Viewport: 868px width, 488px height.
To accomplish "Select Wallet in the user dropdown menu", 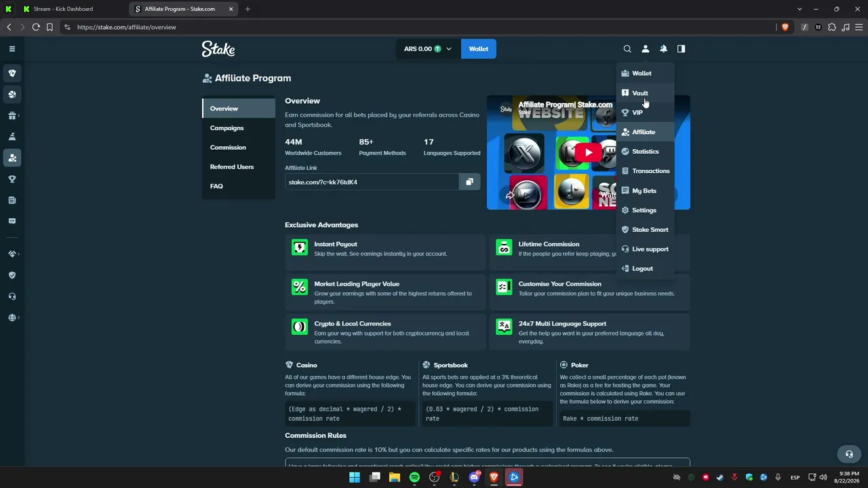I will coord(646,73).
